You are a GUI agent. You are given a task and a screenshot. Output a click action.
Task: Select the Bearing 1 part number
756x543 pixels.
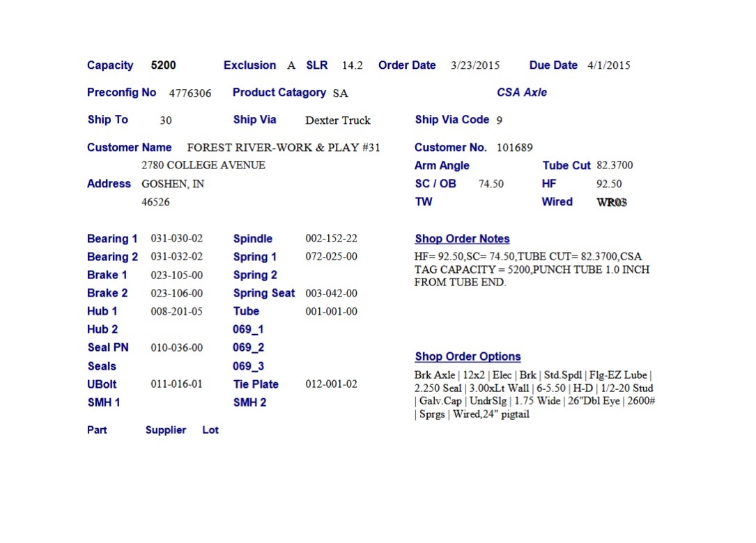click(177, 239)
